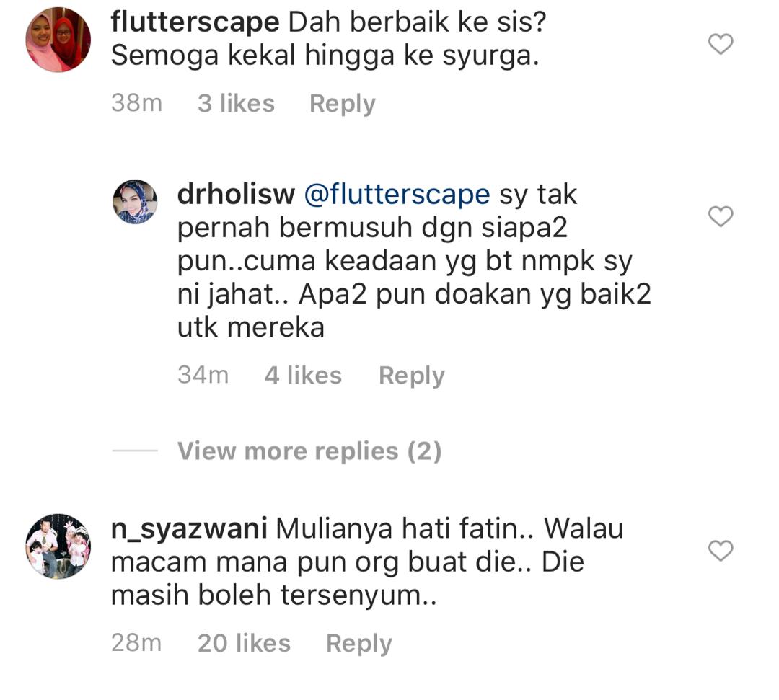
Task: Open flutterscape's profile picture
Action: coord(58,40)
